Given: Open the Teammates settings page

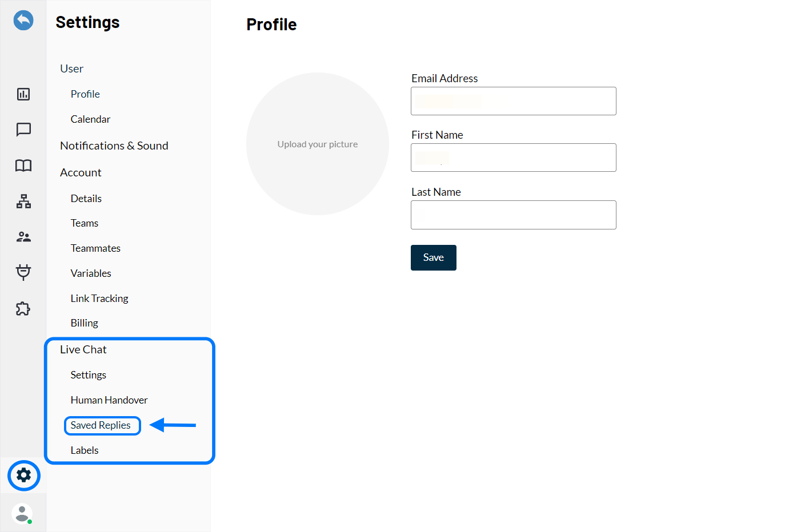Looking at the screenshot, I should pyautogui.click(x=95, y=248).
